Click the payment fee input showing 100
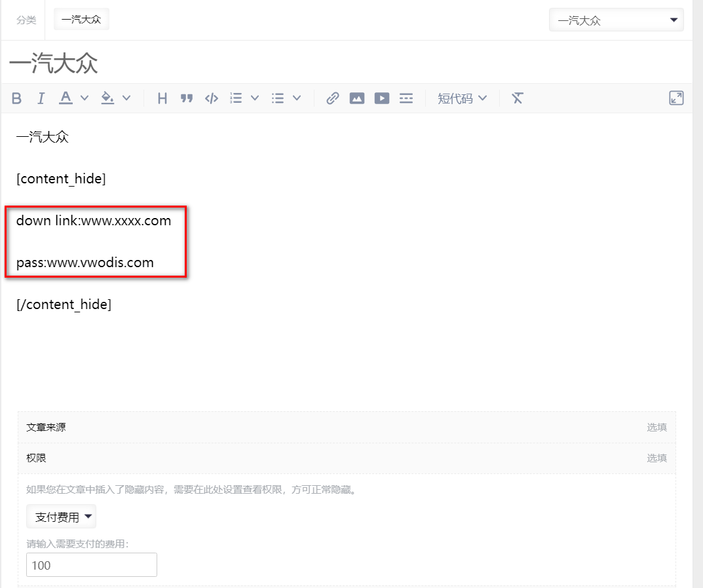The width and height of the screenshot is (703, 588). coord(91,564)
